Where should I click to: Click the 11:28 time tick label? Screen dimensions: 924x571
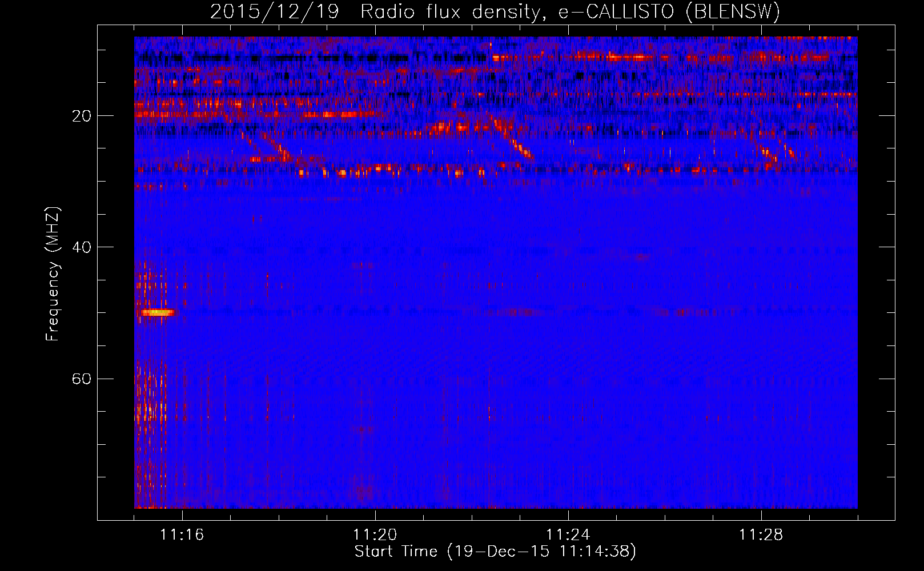coord(761,535)
